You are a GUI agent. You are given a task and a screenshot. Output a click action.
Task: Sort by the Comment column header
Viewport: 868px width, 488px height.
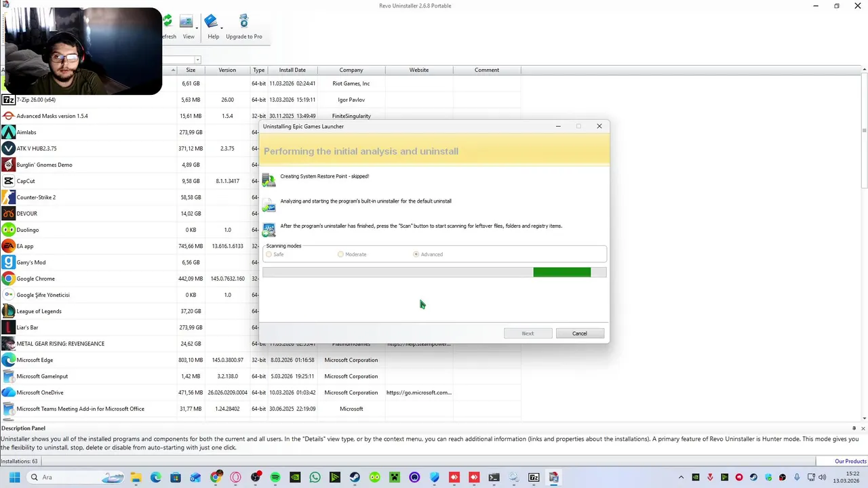coord(487,70)
